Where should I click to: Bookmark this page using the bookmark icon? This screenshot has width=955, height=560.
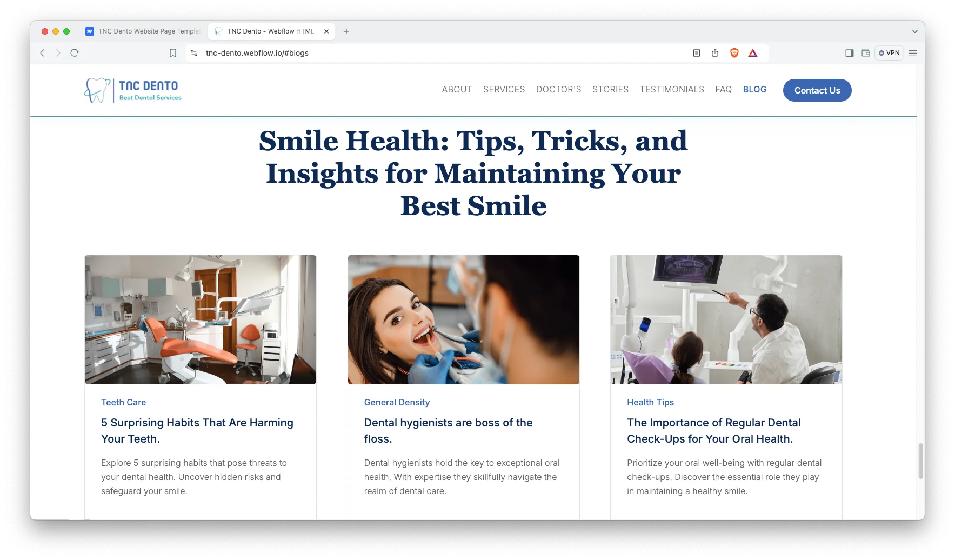(173, 53)
